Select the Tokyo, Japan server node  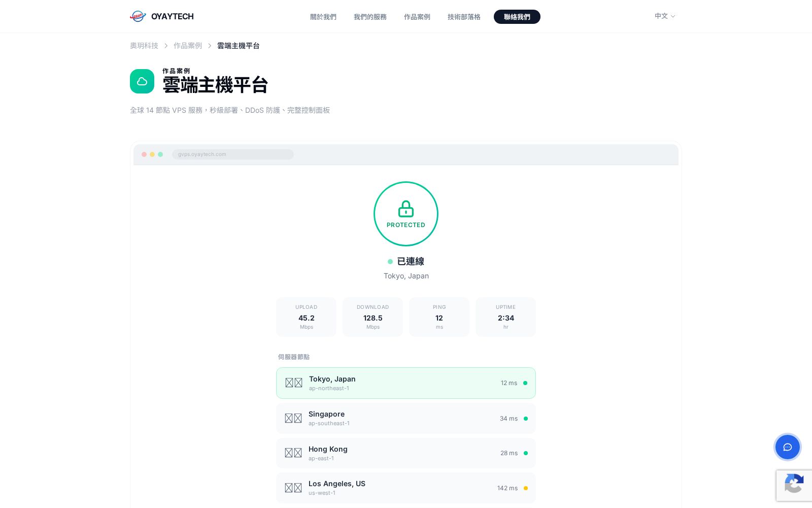[x=406, y=383]
